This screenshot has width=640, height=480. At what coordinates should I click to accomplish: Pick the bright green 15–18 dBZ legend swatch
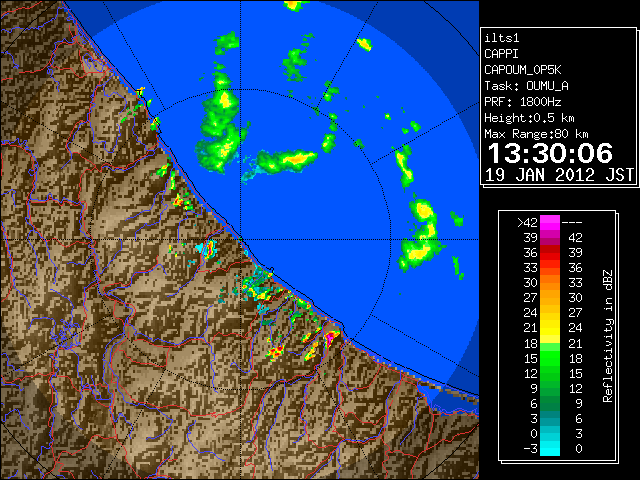(550, 358)
